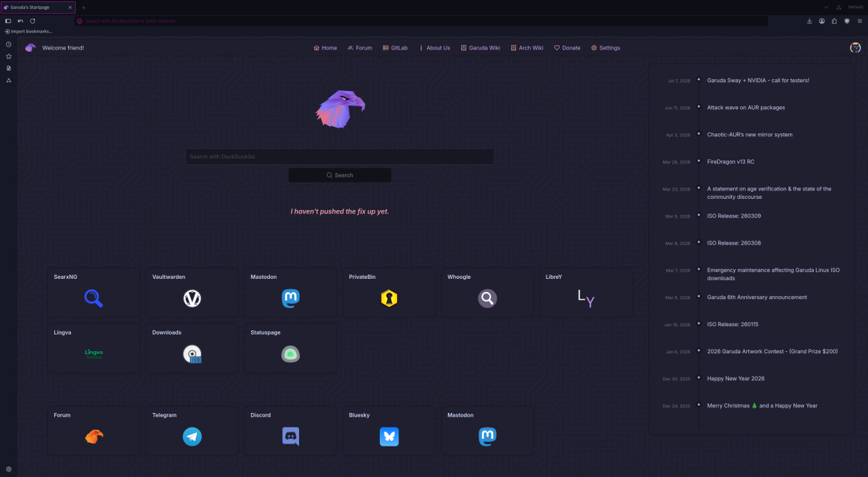Open the Vaultwarden service tile

pyautogui.click(x=192, y=293)
